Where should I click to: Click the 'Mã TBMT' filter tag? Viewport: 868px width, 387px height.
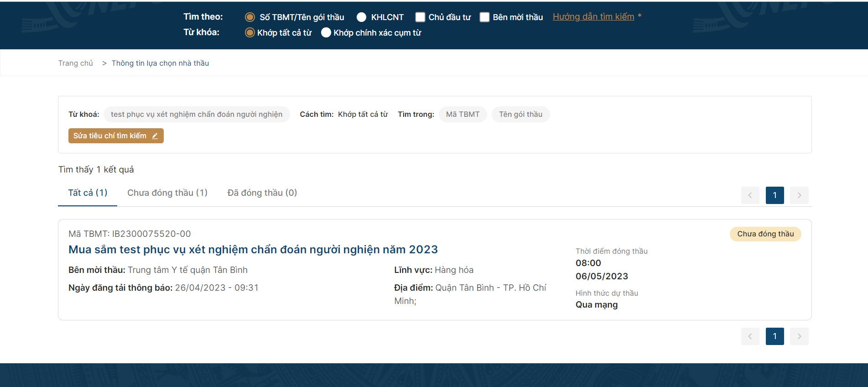463,115
